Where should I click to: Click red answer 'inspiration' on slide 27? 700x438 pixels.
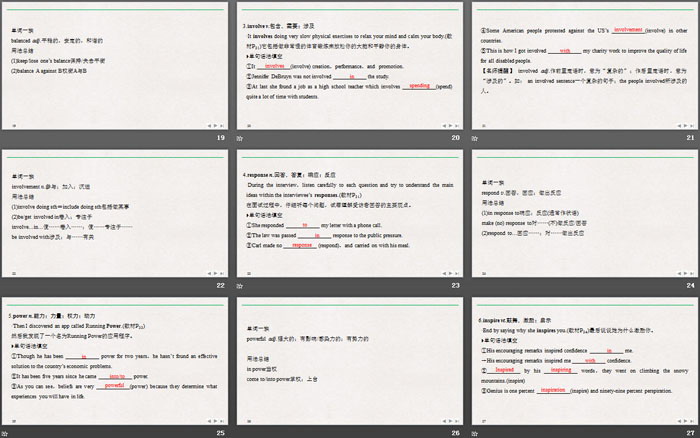(553, 390)
